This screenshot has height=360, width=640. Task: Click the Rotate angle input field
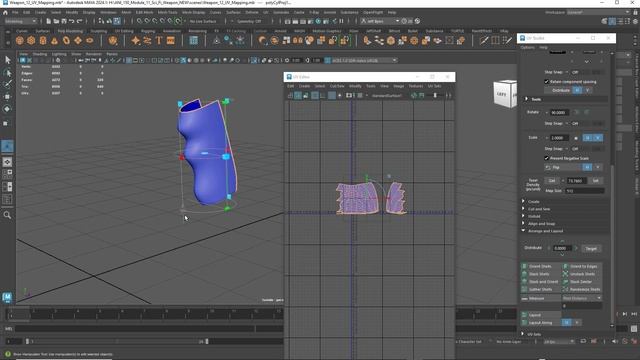click(x=559, y=112)
